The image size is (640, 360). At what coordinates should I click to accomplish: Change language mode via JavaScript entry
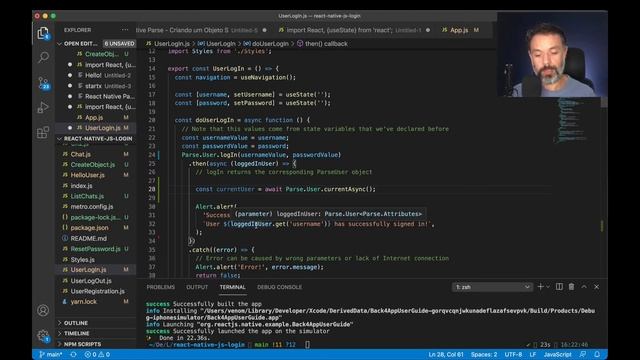click(557, 354)
